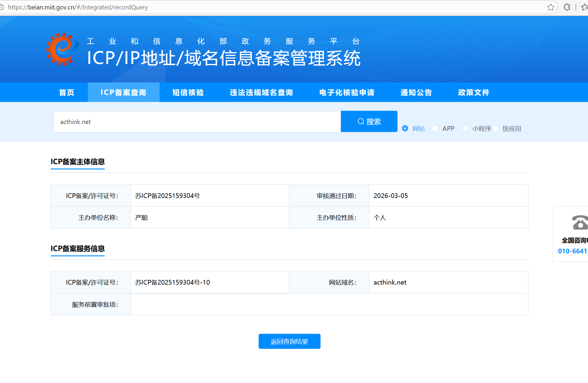Screen dimensions: 588x383
Task: Switch to the 短信核验 tab
Action: 188,93
